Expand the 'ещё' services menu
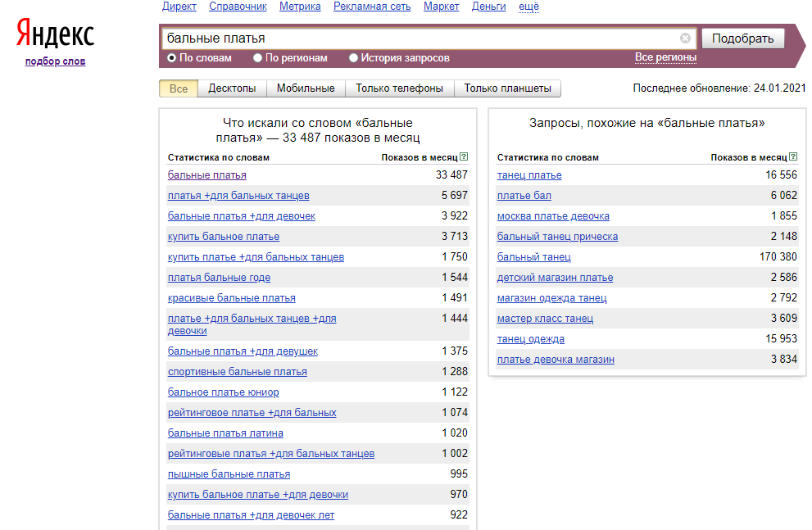 click(528, 7)
